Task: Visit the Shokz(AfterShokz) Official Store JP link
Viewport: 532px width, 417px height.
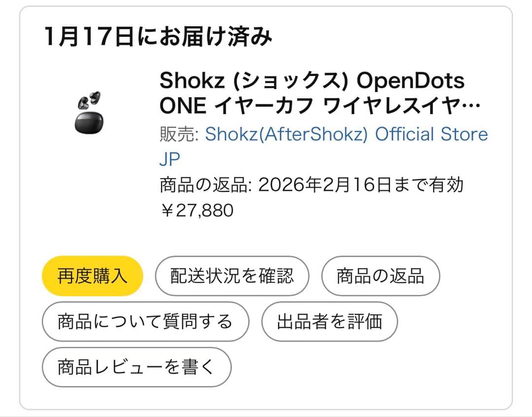Action: [347, 133]
